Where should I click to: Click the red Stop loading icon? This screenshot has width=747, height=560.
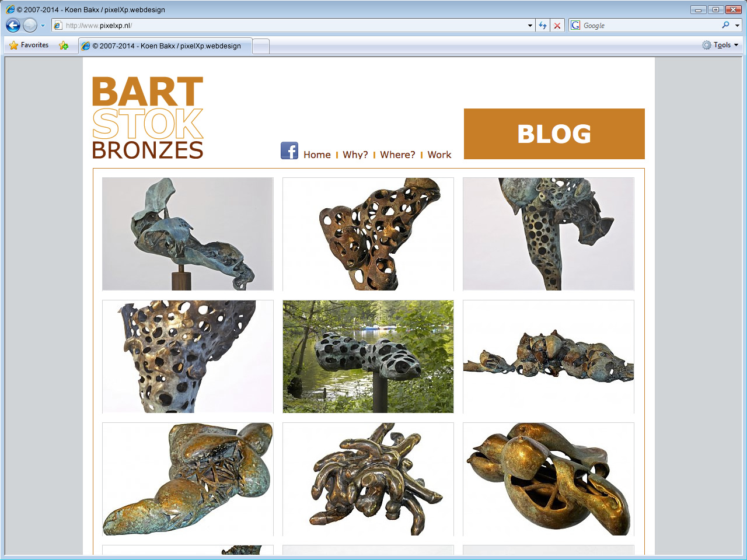tap(557, 26)
